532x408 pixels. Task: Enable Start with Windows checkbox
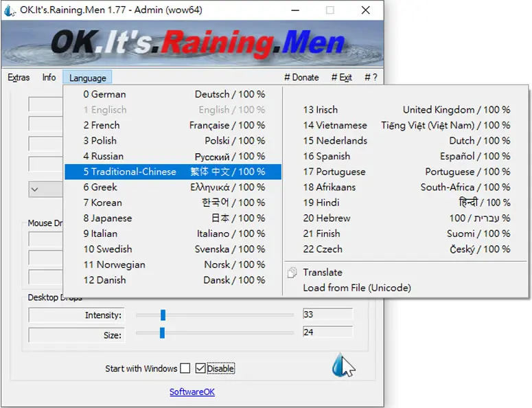tap(185, 368)
